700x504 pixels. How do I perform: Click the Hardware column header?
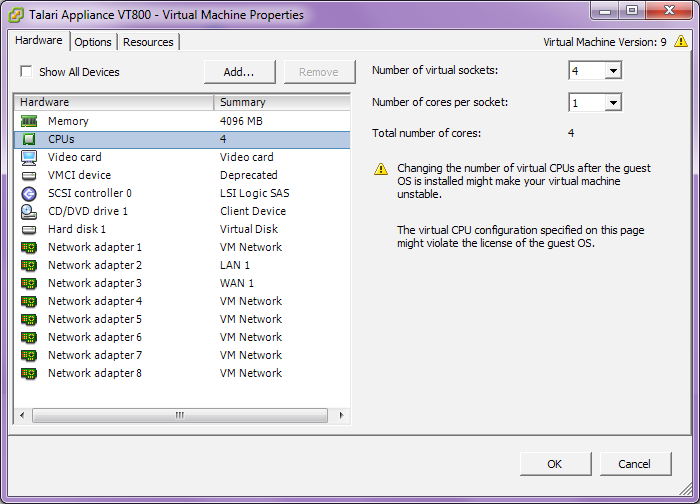pyautogui.click(x=114, y=102)
